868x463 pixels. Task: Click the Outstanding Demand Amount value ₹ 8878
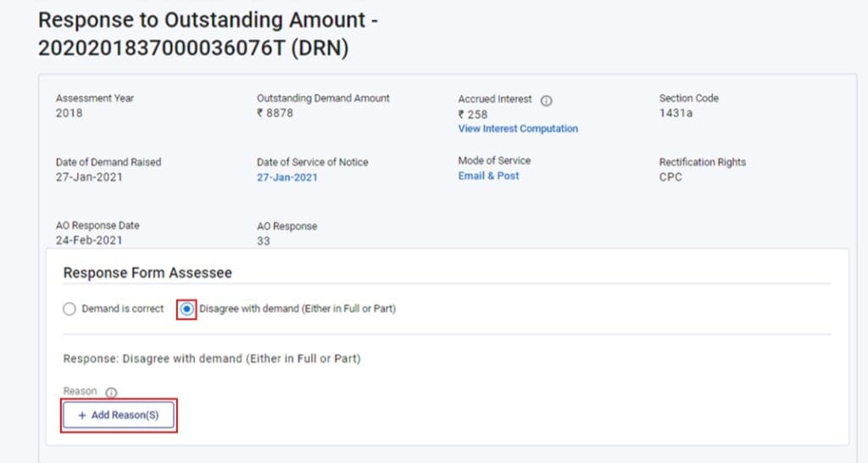(x=275, y=113)
